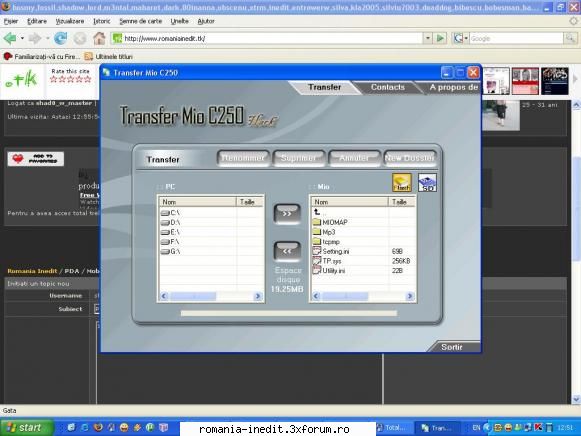Sort PC list by Nom column
The image size is (581, 436).
click(x=197, y=202)
